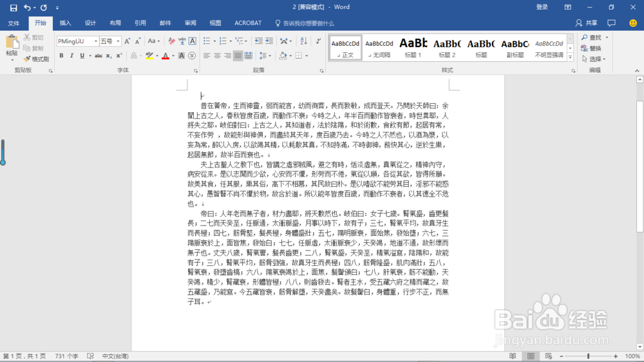This screenshot has height=362, width=644.
Task: Switch to the Layout tab
Action: click(115, 23)
